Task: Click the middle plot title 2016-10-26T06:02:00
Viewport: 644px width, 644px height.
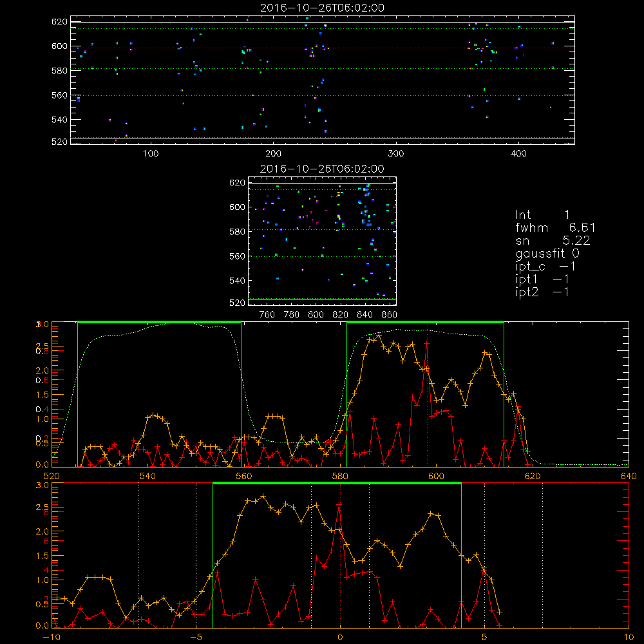Action: click(322, 169)
